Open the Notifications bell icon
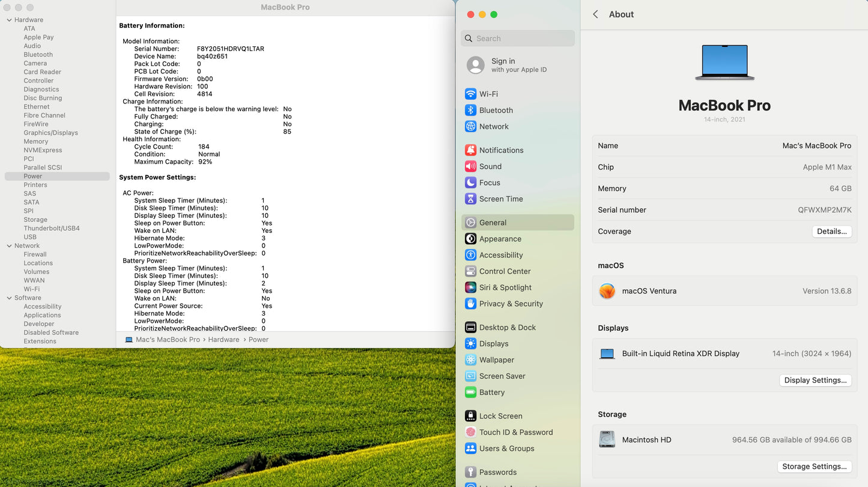 [471, 150]
